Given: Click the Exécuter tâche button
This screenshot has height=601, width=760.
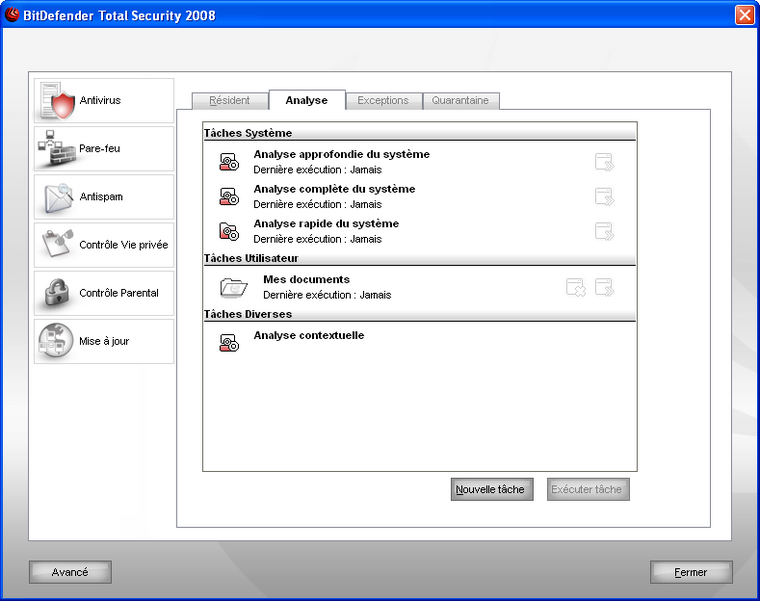Looking at the screenshot, I should [x=588, y=489].
